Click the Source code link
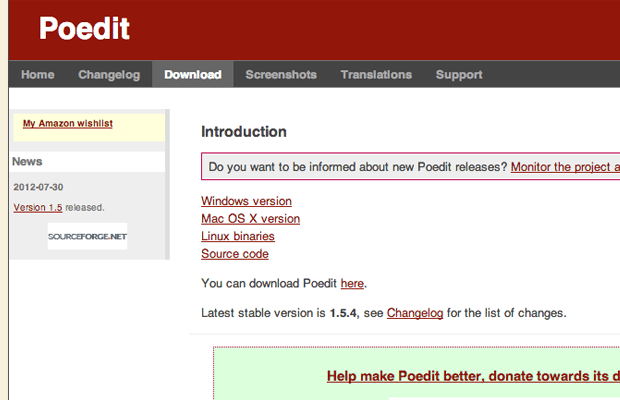Image resolution: width=620 pixels, height=400 pixels. [x=234, y=254]
